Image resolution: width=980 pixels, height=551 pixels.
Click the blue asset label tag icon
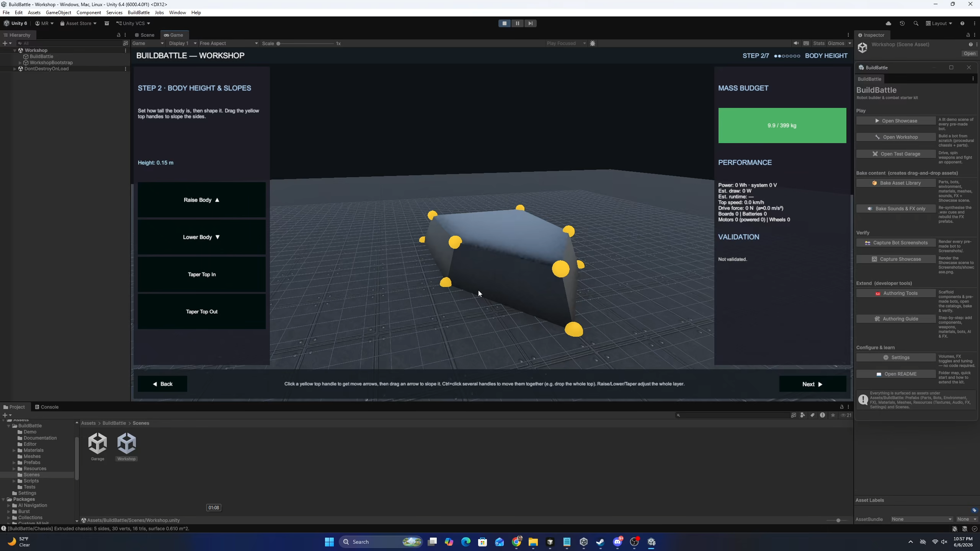pos(974,510)
